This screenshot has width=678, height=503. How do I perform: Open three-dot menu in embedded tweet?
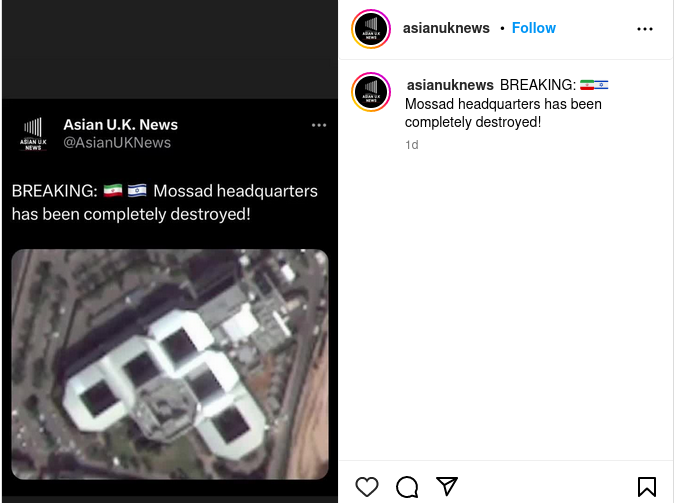319,125
